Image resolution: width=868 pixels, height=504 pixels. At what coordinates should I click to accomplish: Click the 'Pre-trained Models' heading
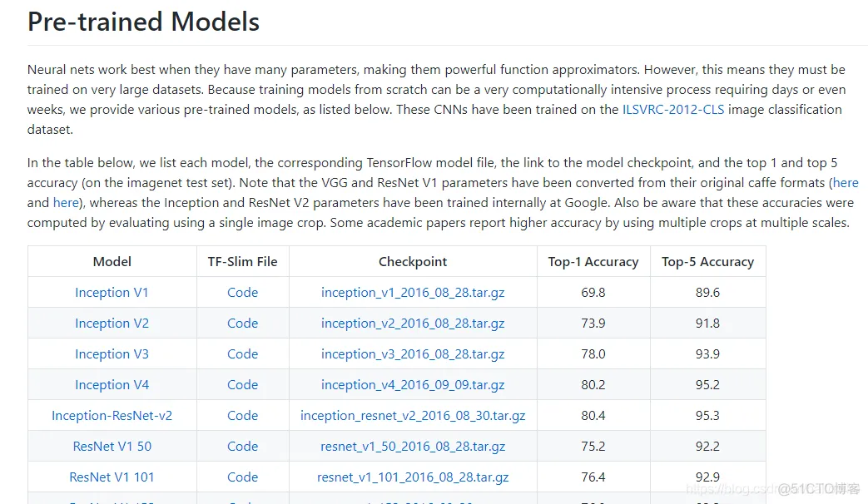pyautogui.click(x=143, y=22)
